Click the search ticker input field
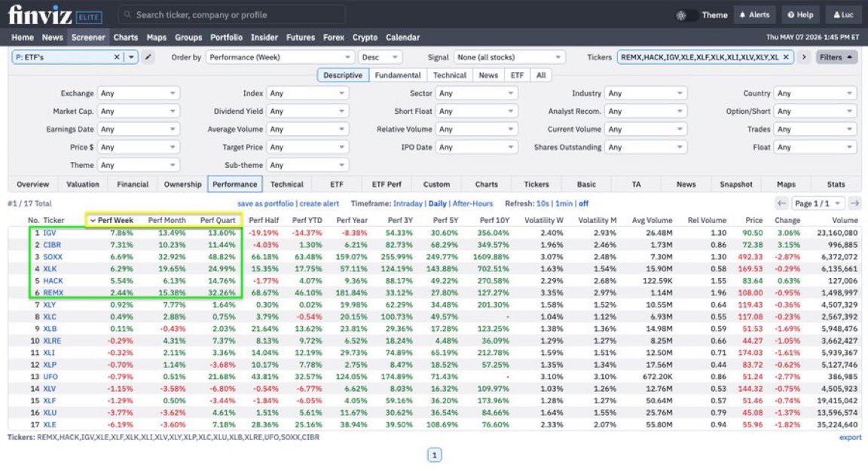This screenshot has height=471, width=868. pos(232,15)
